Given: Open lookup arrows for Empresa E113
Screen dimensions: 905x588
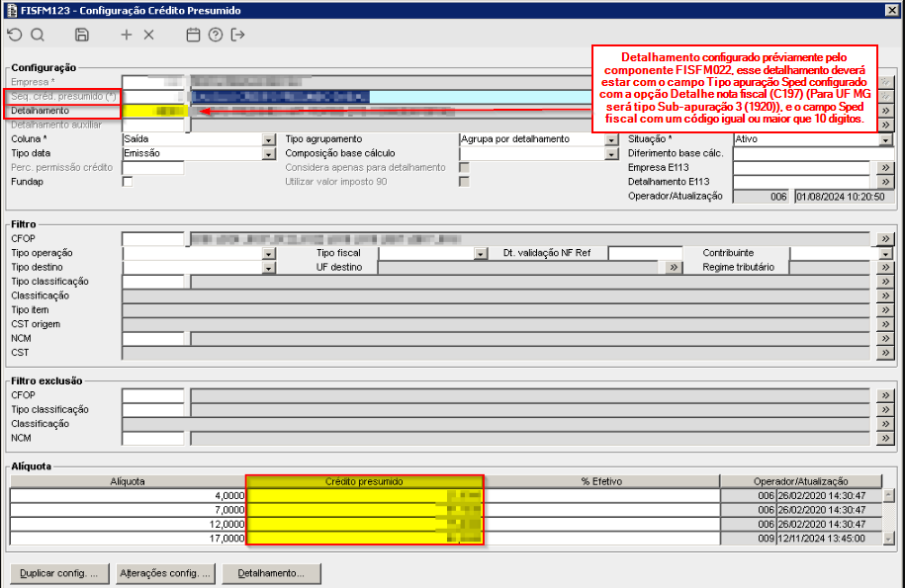Looking at the screenshot, I should pos(885,168).
